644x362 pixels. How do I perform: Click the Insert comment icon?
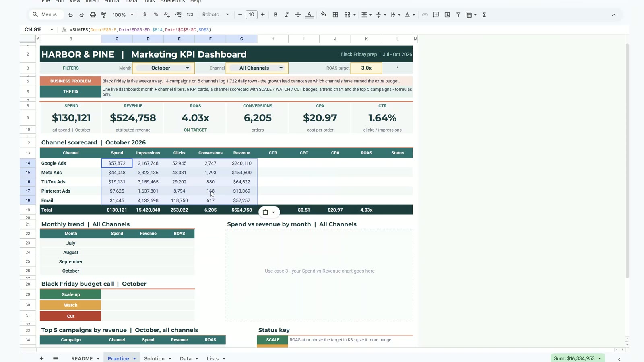[x=436, y=15]
